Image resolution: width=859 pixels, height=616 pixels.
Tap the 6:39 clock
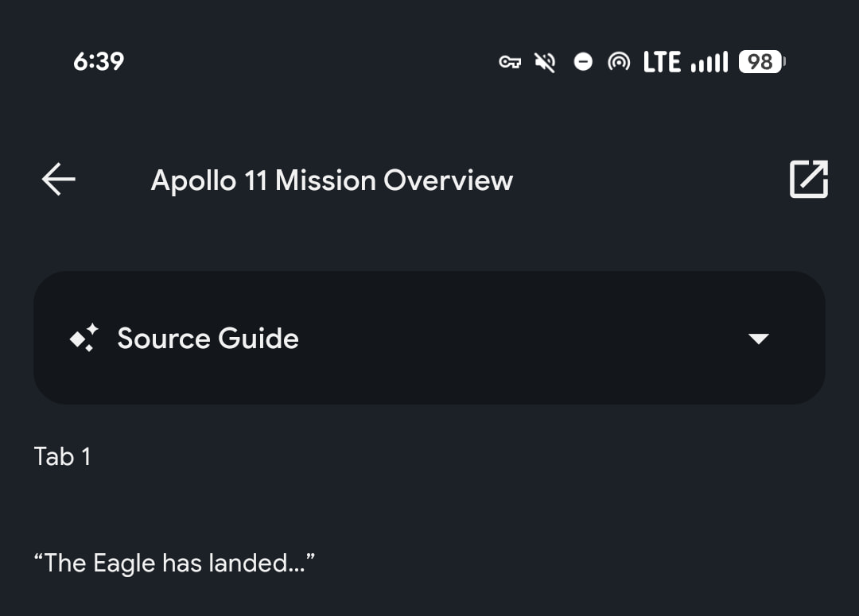[x=99, y=62]
